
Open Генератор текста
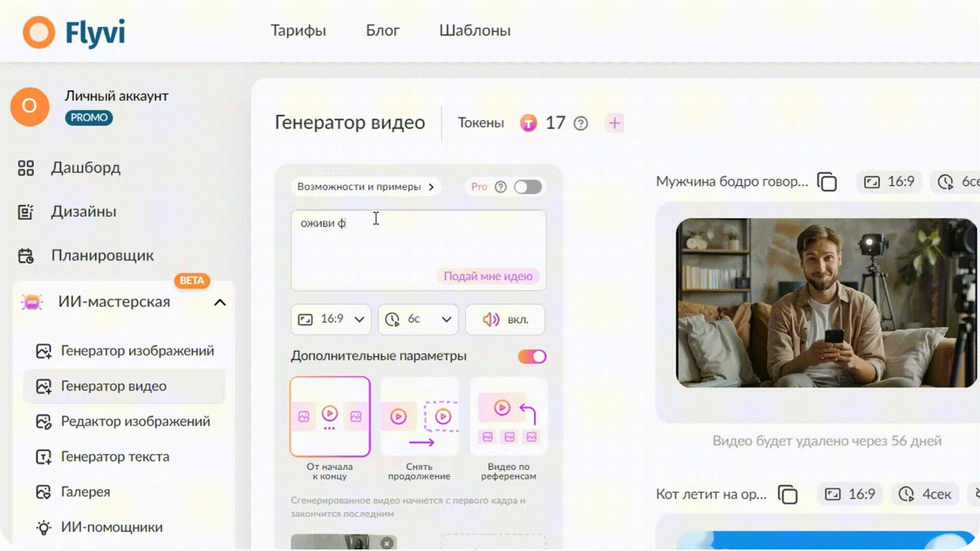(x=103, y=457)
